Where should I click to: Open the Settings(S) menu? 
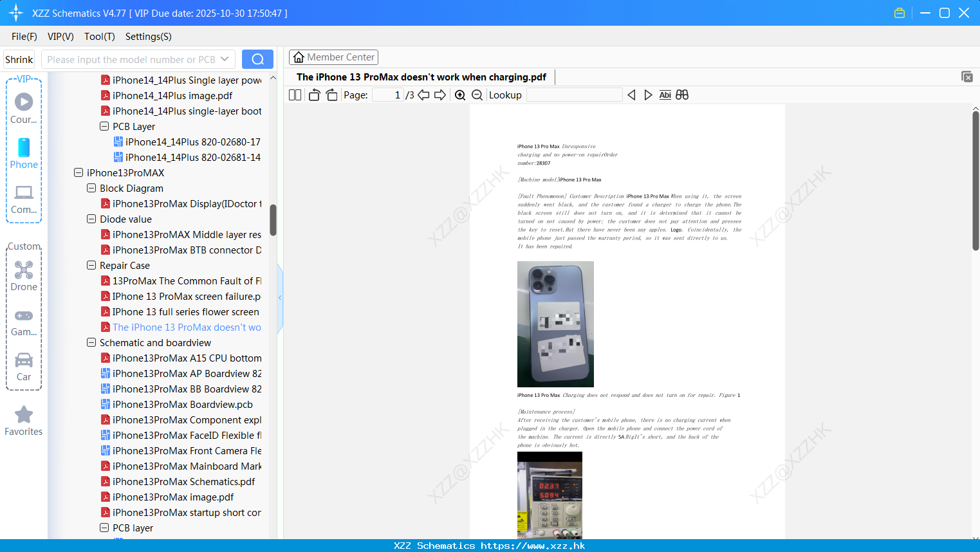point(149,37)
